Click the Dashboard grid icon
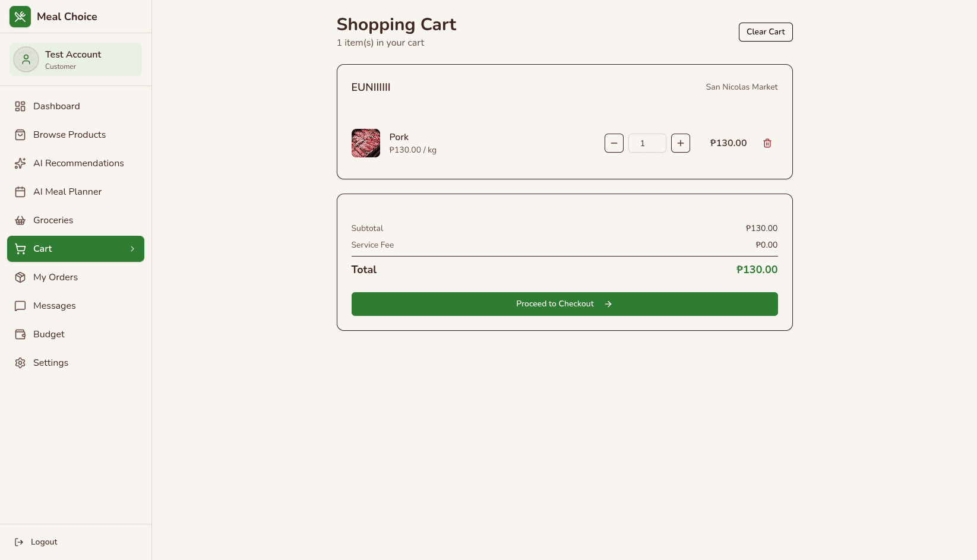Viewport: 977px width, 560px height. point(20,106)
